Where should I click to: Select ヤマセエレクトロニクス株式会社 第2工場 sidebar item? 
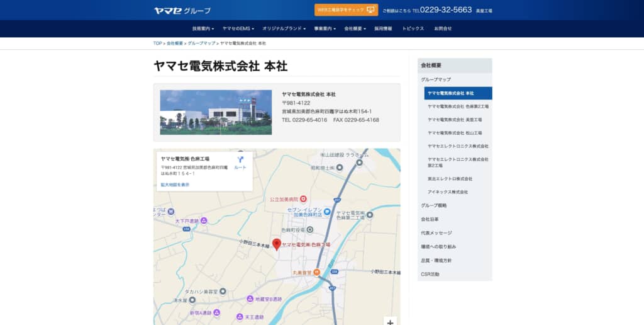(458, 162)
